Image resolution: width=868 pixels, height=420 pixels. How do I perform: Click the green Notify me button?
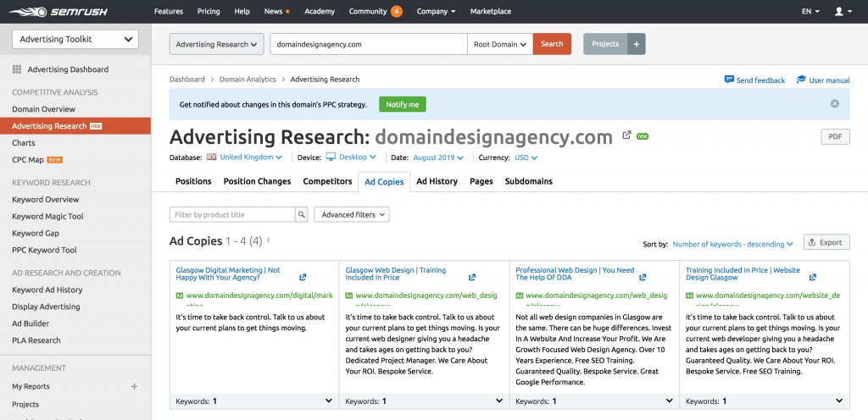(x=403, y=104)
